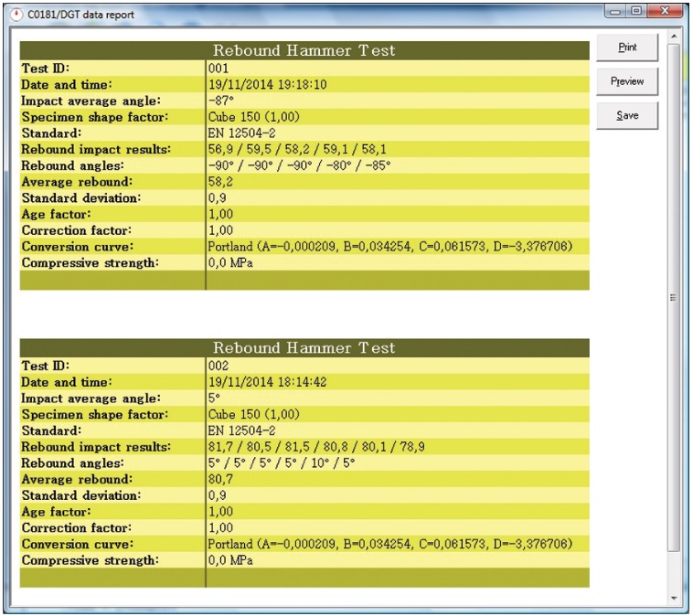This screenshot has width=693, height=616.
Task: Click the vertical scrollbar thumb
Action: pyautogui.click(x=674, y=297)
